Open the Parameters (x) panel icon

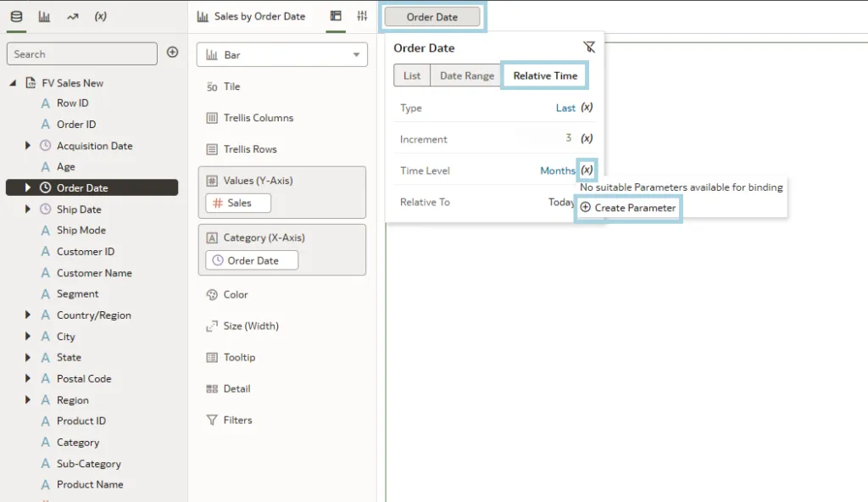100,16
